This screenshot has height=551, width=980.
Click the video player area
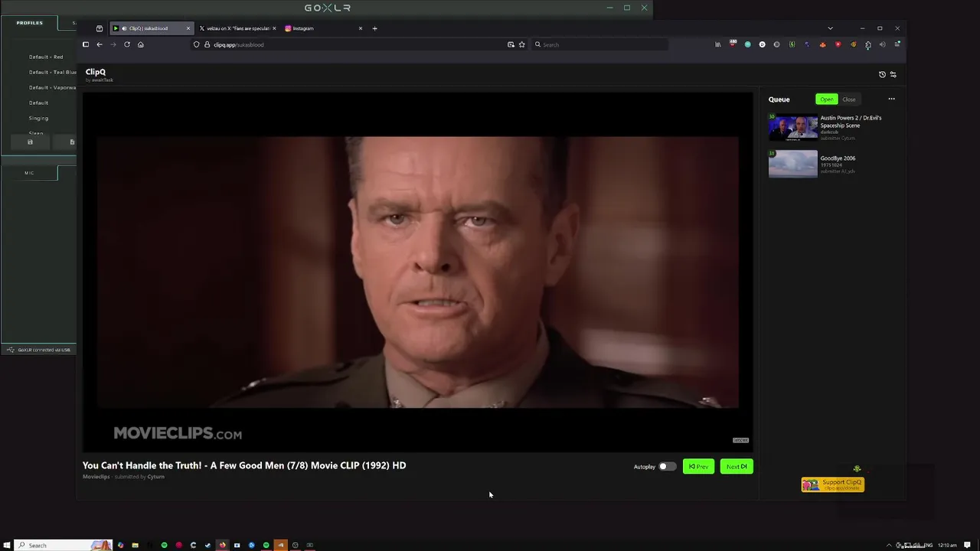(418, 272)
